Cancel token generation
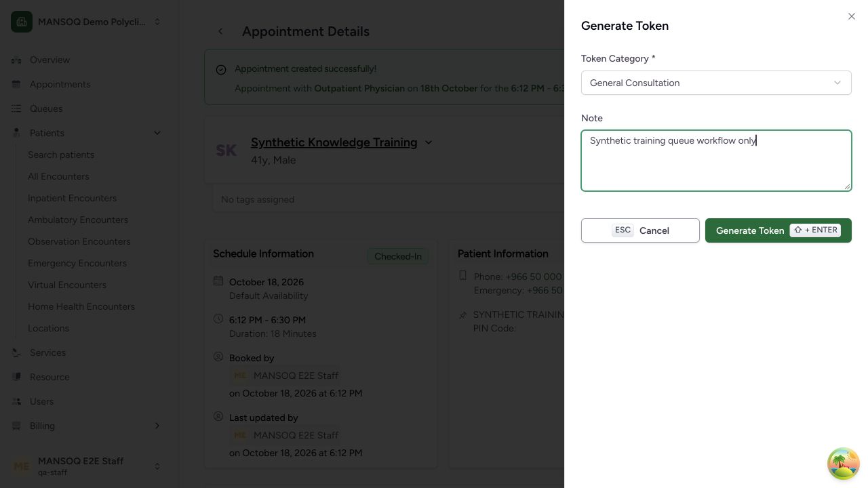 [x=640, y=230]
